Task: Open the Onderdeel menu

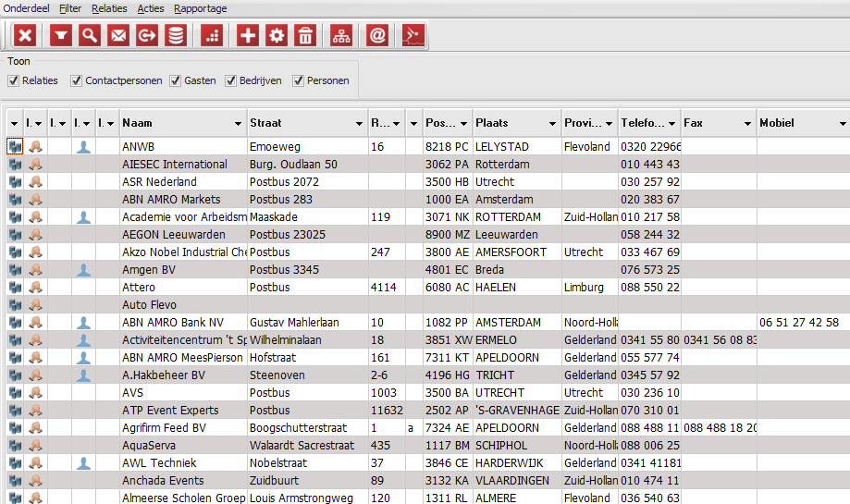Action: 26,8
